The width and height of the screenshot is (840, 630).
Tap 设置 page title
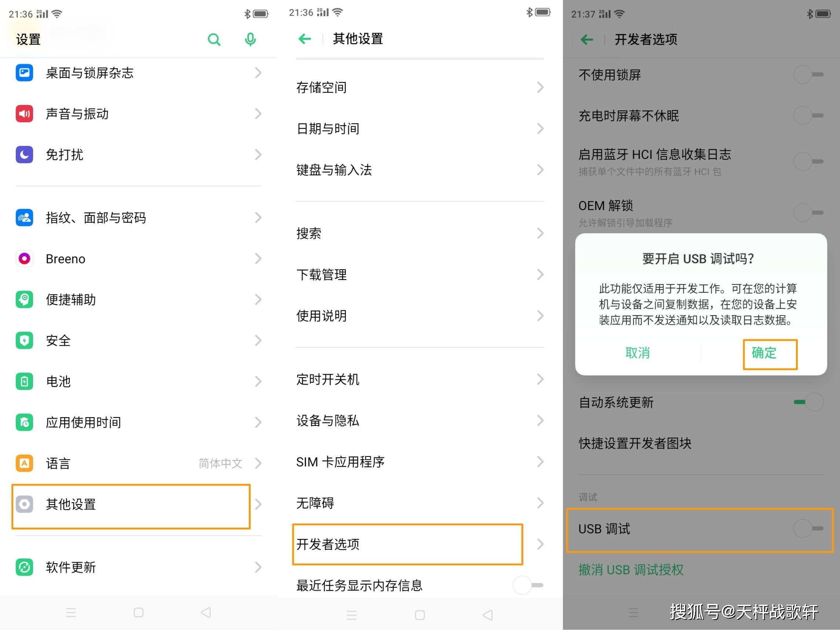point(29,40)
